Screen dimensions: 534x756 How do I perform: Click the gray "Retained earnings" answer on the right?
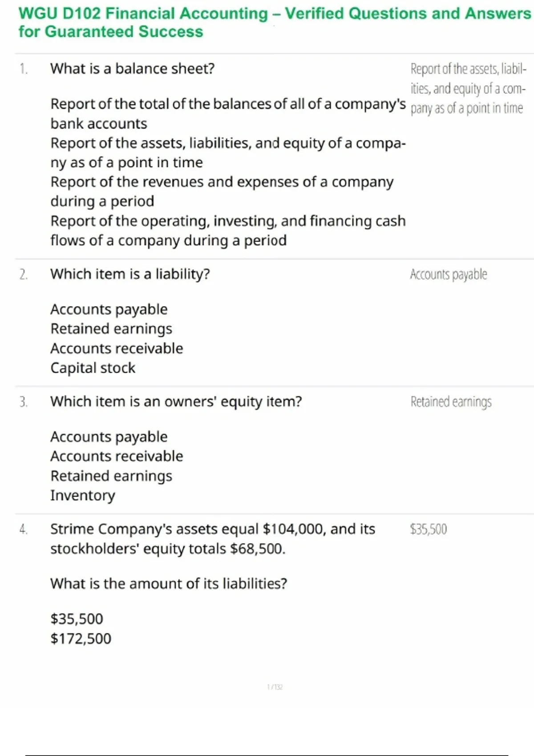pyautogui.click(x=451, y=402)
